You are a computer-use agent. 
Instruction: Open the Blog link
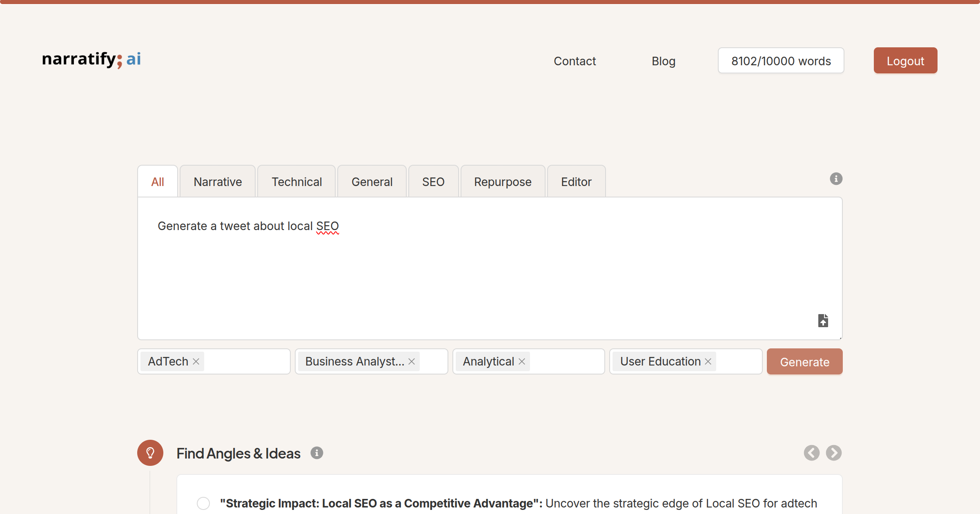pyautogui.click(x=663, y=61)
